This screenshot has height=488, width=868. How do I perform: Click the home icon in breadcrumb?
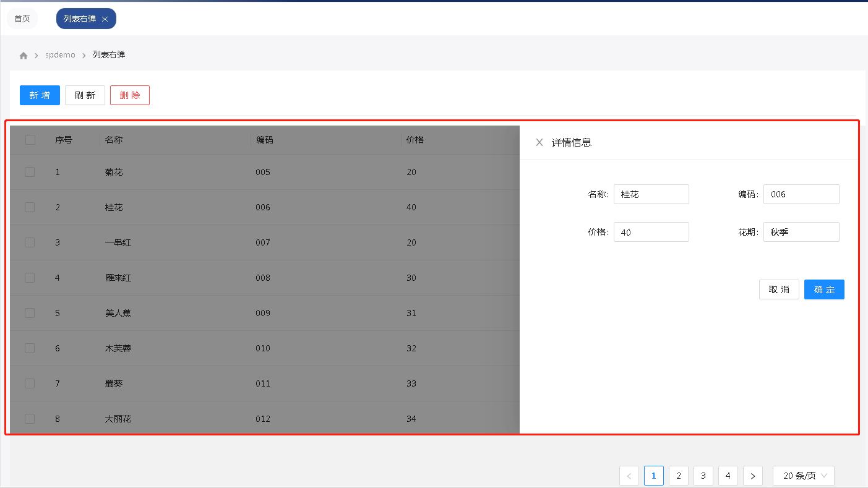24,56
